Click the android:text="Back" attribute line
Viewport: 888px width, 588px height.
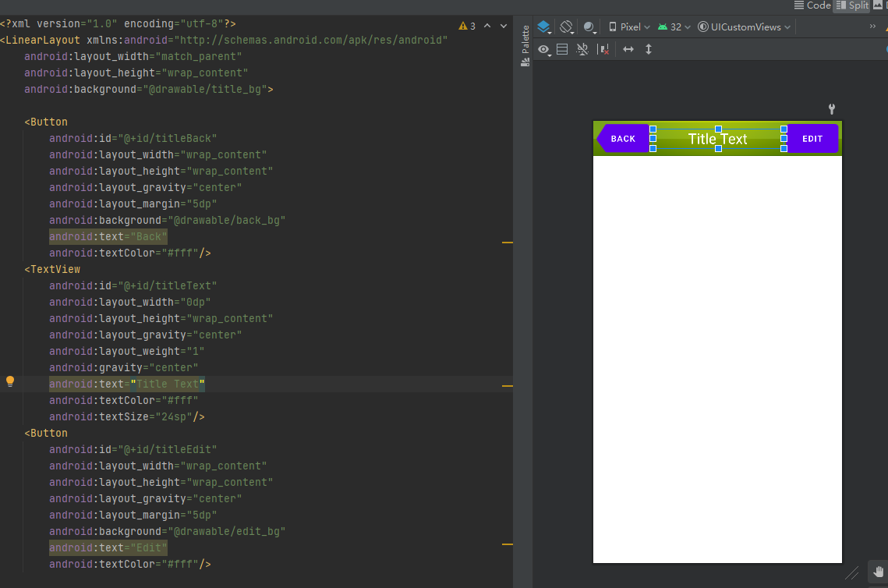108,237
